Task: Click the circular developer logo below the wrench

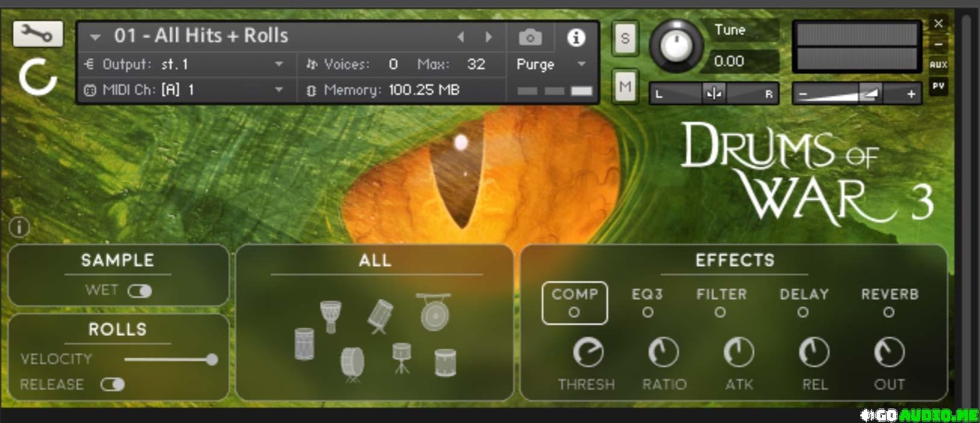Action: pyautogui.click(x=38, y=77)
